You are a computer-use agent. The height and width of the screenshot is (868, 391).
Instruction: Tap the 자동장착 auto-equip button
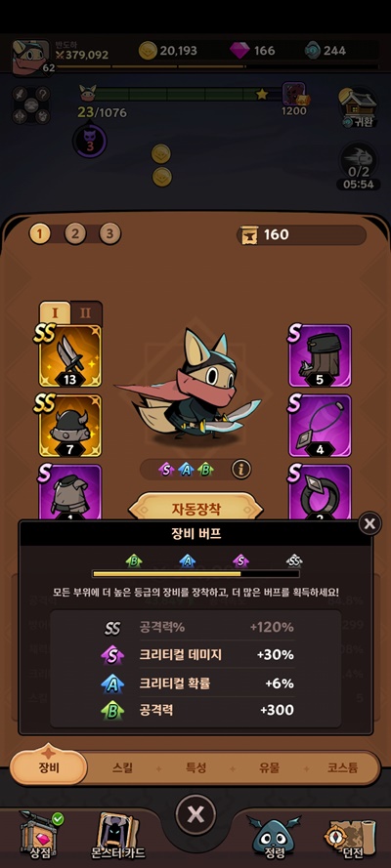point(196,509)
